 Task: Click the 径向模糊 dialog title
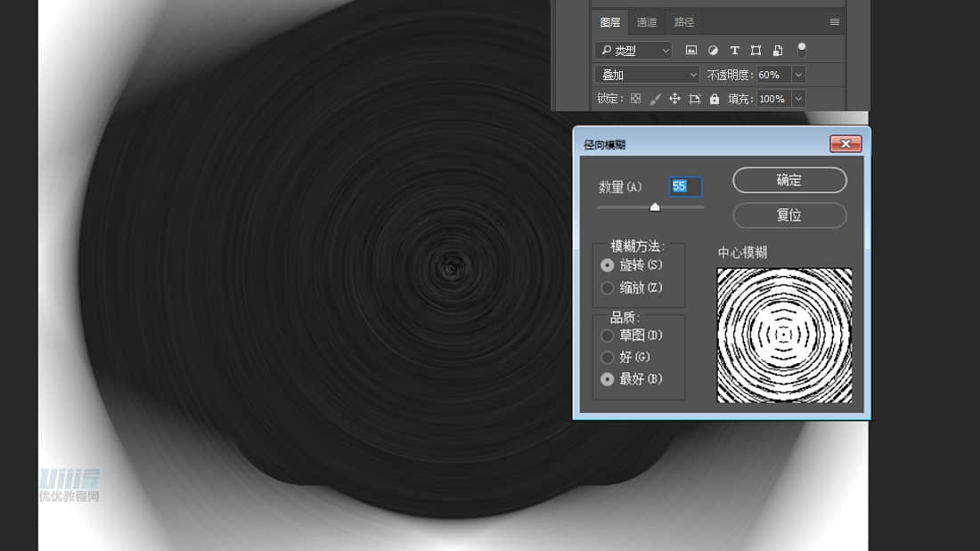click(x=604, y=145)
